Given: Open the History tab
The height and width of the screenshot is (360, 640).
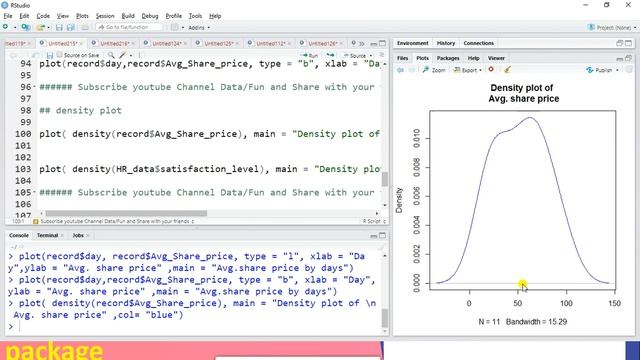Looking at the screenshot, I should coord(446,43).
